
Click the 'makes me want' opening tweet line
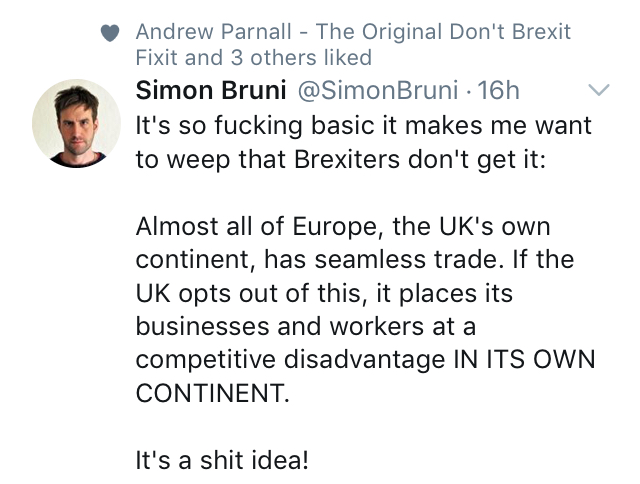[363, 127]
